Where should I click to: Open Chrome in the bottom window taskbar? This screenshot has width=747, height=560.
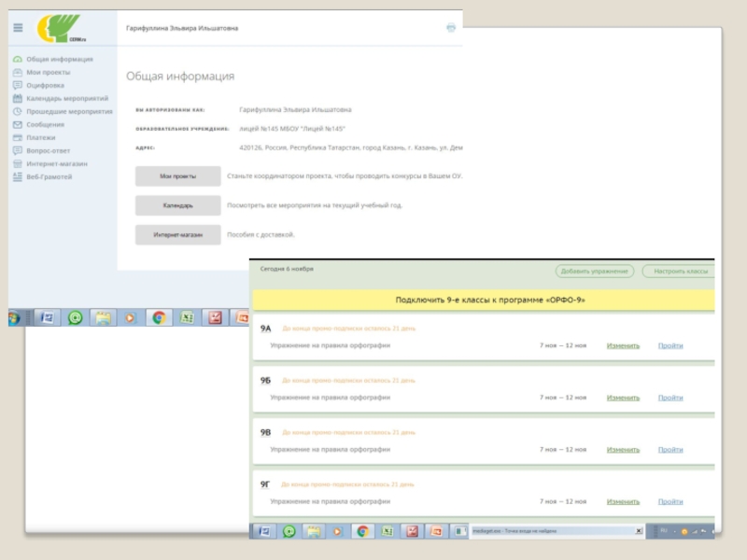[x=362, y=531]
